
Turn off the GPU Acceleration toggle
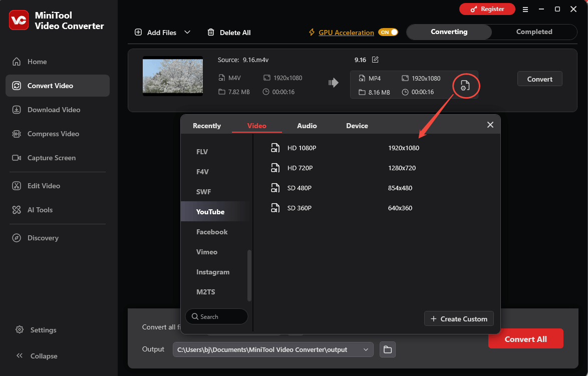pyautogui.click(x=388, y=32)
